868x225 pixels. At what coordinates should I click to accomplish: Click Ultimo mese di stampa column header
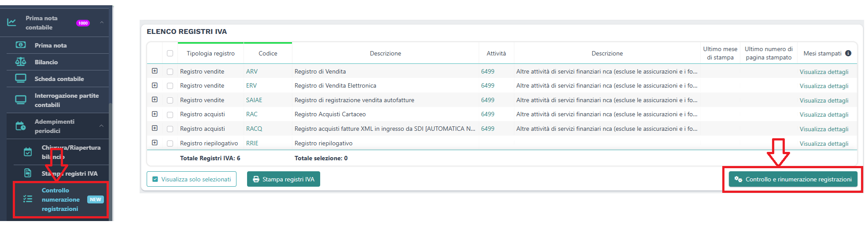(x=720, y=53)
